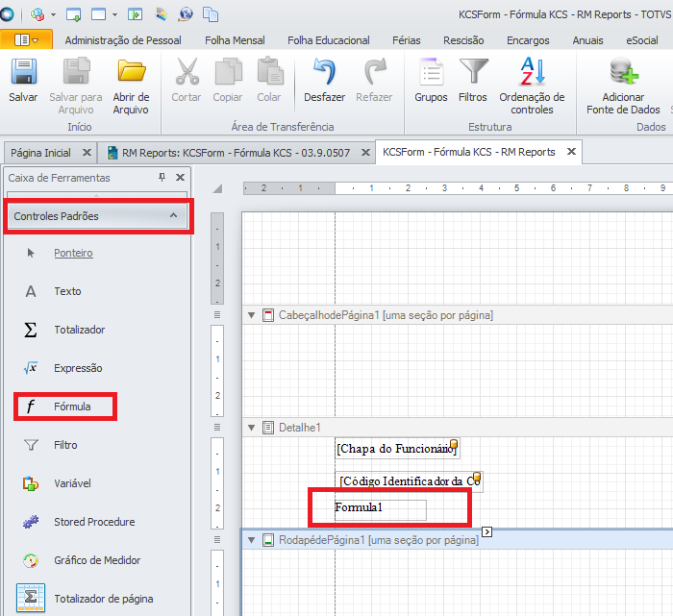This screenshot has height=616, width=673.
Task: Undo with the Desfazer arrow
Action: (x=325, y=72)
